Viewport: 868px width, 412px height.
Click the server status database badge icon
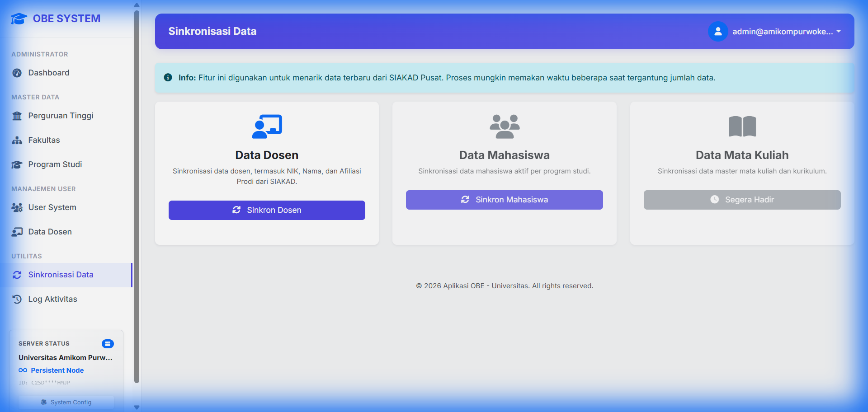click(x=108, y=344)
